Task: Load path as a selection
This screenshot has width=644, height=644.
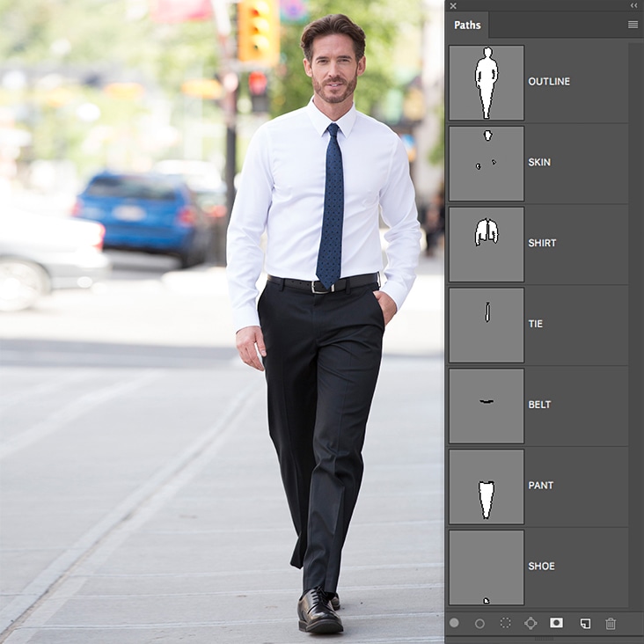Action: 505,623
